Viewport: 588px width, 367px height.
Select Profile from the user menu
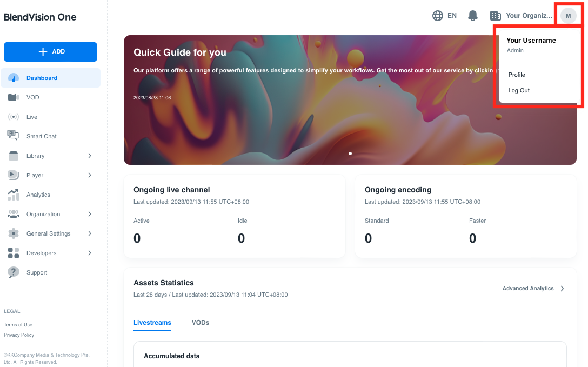[517, 75]
